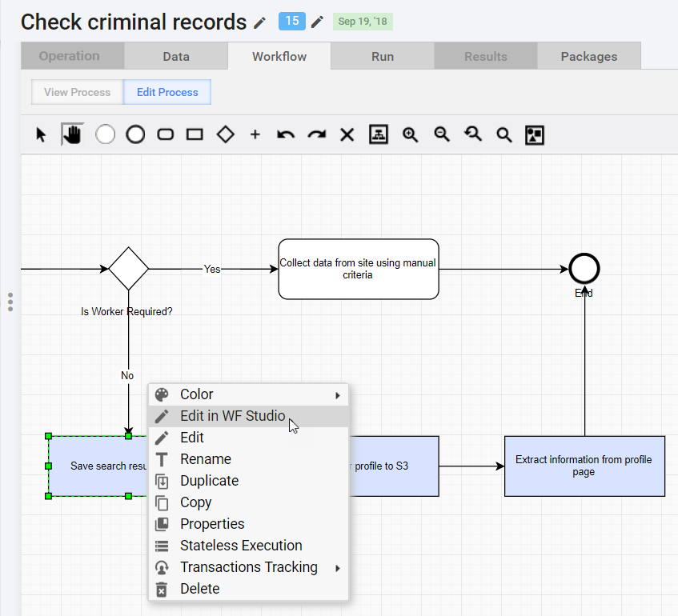This screenshot has width=678, height=616.
Task: Click the plain magnifier zoom-fit icon
Action: pos(504,135)
